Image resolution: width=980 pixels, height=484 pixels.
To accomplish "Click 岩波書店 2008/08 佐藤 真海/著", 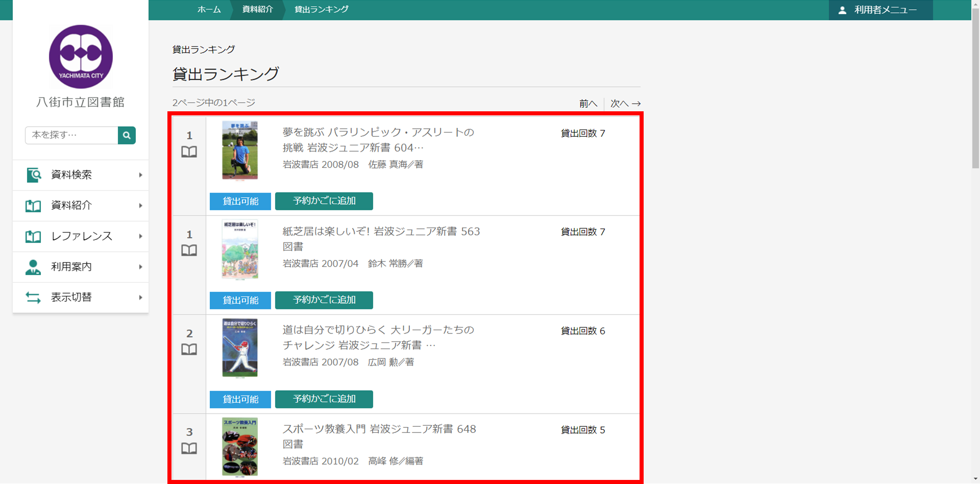I will click(x=353, y=164).
